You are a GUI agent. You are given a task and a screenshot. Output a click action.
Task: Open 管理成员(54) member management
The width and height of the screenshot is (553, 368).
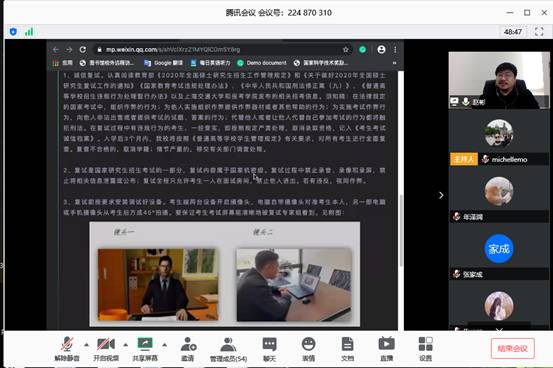(228, 349)
